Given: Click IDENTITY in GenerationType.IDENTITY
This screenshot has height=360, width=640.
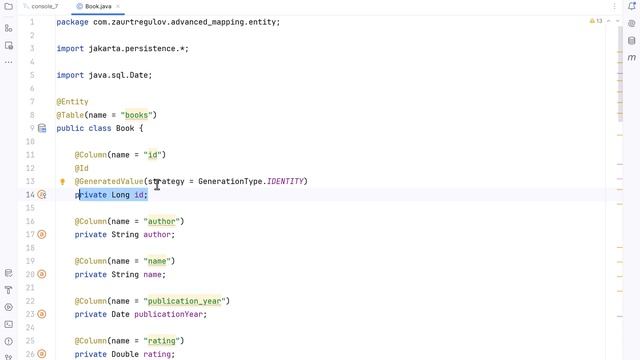Looking at the screenshot, I should pos(285,181).
